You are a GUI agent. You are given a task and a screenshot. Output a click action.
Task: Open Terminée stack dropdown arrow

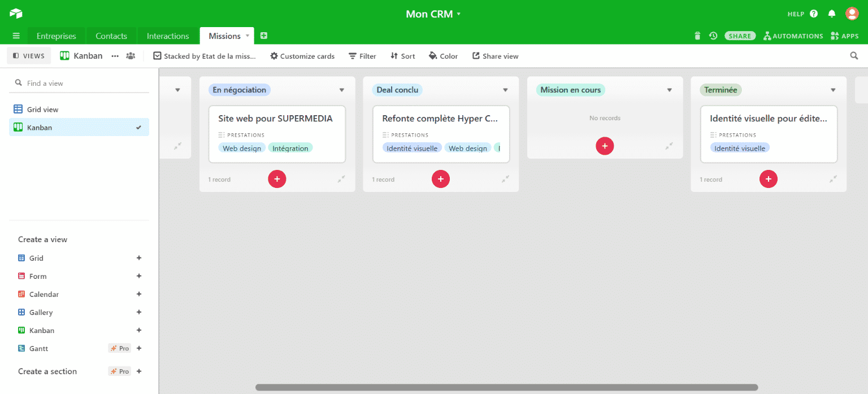point(833,90)
